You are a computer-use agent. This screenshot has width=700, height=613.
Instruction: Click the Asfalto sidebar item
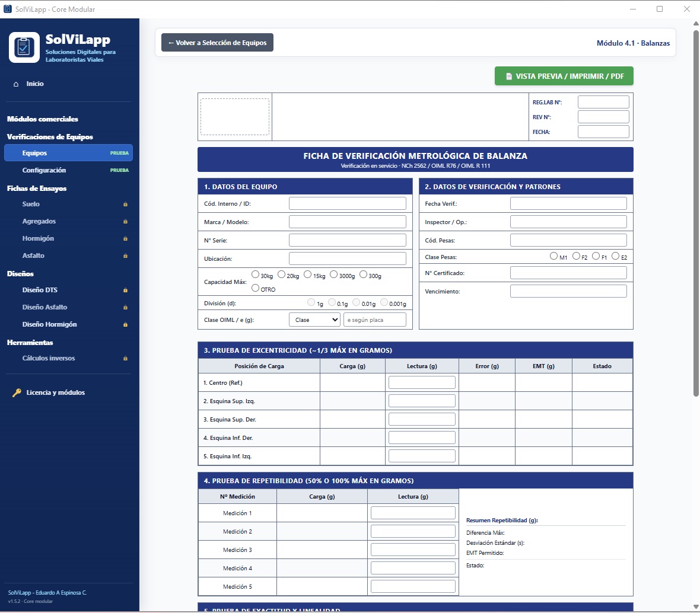(x=69, y=256)
